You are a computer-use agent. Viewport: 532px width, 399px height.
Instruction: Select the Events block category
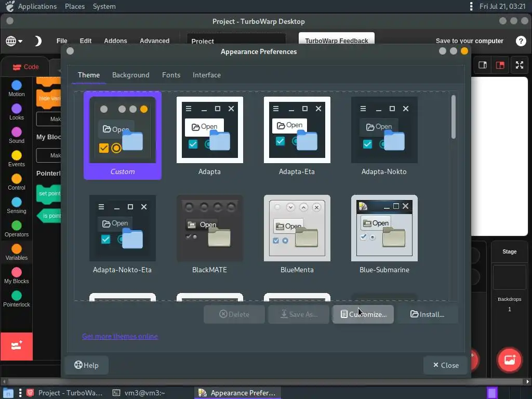coord(16,159)
